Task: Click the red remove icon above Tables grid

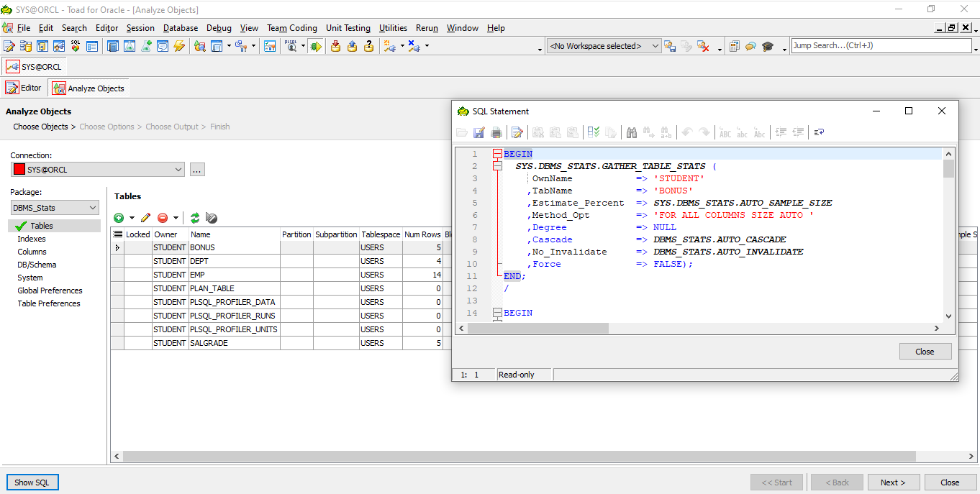Action: (163, 218)
